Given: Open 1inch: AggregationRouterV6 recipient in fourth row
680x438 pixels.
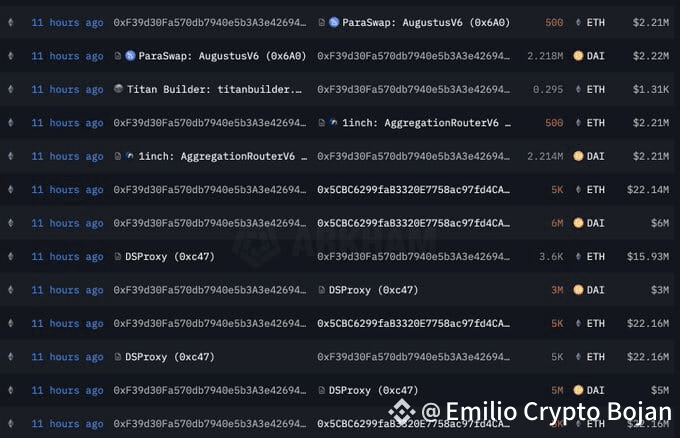Looking at the screenshot, I should (426, 123).
